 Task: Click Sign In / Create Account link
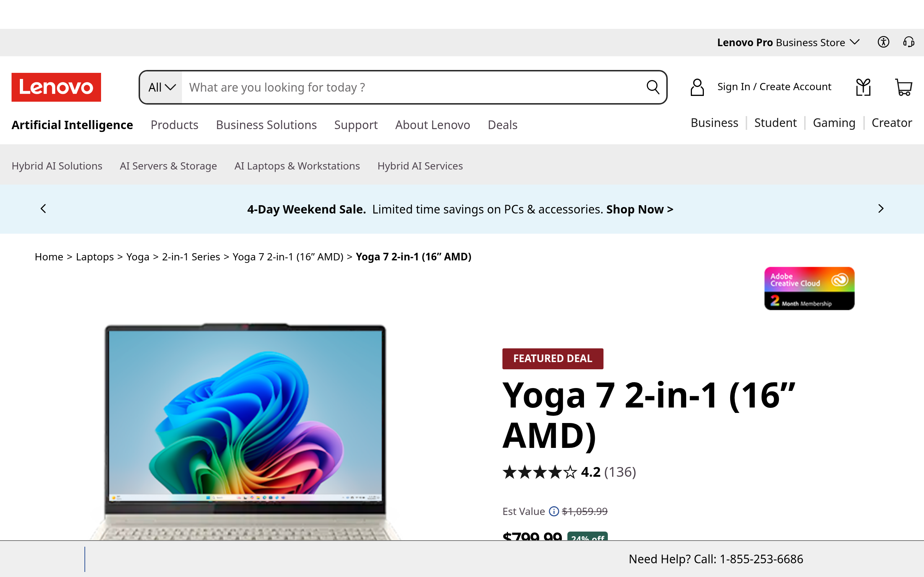click(774, 87)
